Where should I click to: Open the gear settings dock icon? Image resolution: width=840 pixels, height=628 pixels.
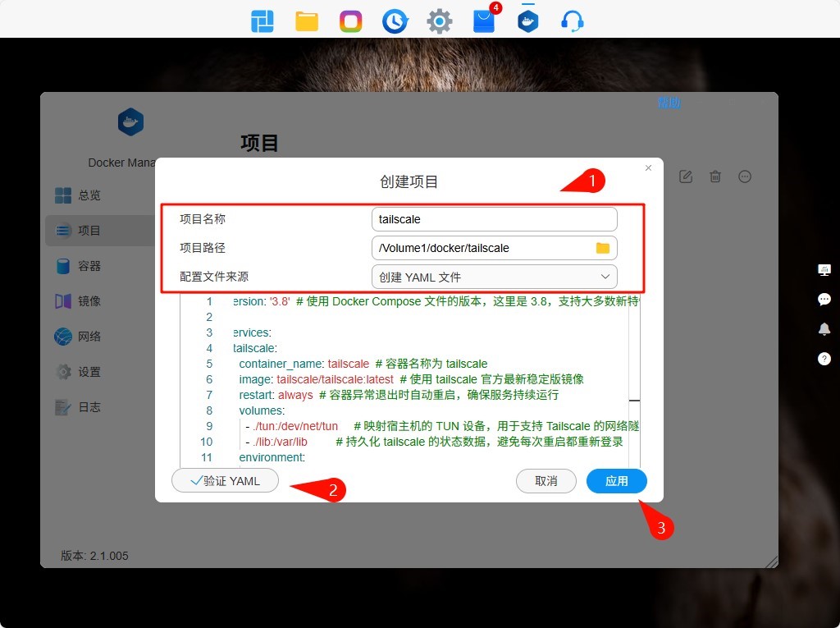[440, 21]
